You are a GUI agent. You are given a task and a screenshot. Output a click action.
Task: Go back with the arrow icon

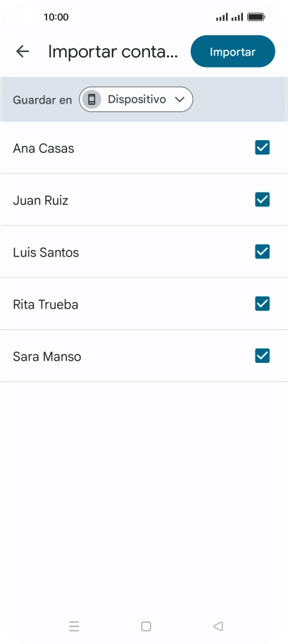pyautogui.click(x=23, y=51)
